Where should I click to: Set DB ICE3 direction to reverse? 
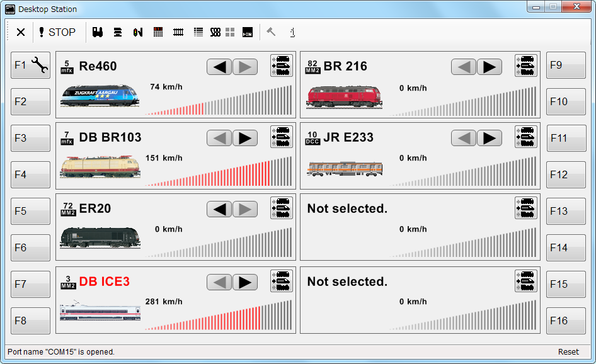coord(219,282)
